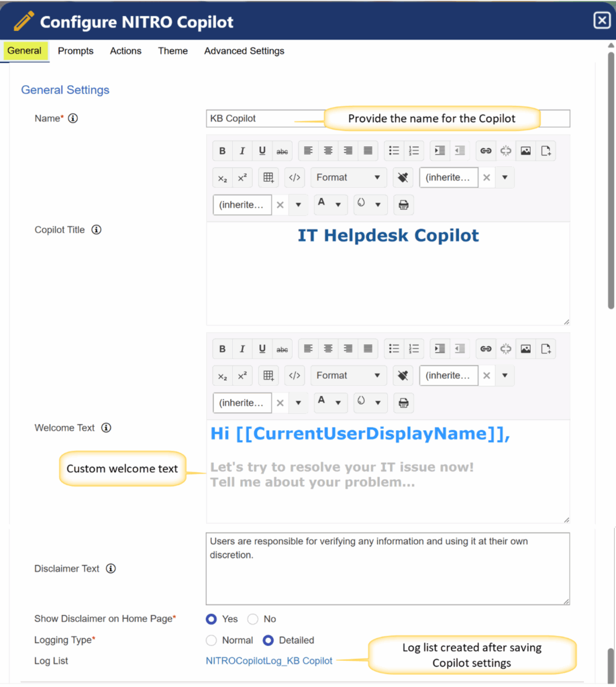
Task: Insert numbered list in Welcome Text editor
Action: click(414, 349)
